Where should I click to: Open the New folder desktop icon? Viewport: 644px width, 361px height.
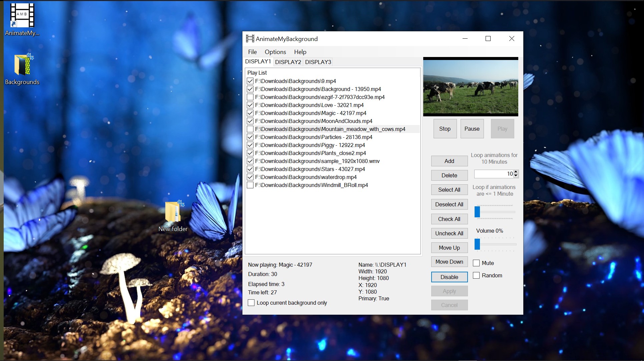coord(173,212)
